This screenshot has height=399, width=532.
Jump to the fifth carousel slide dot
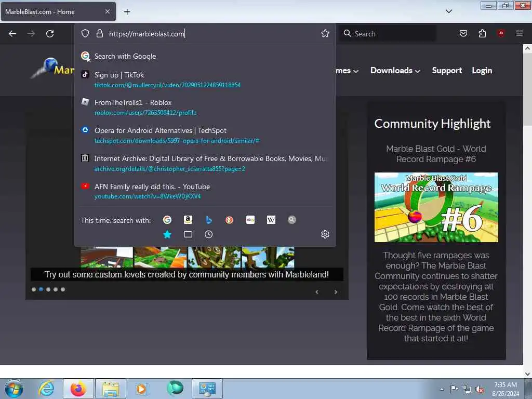coord(63,289)
